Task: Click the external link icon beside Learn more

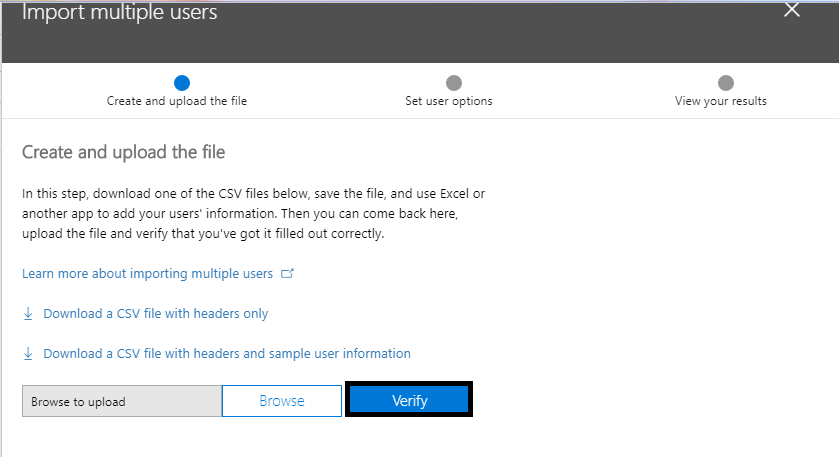Action: 288,274
